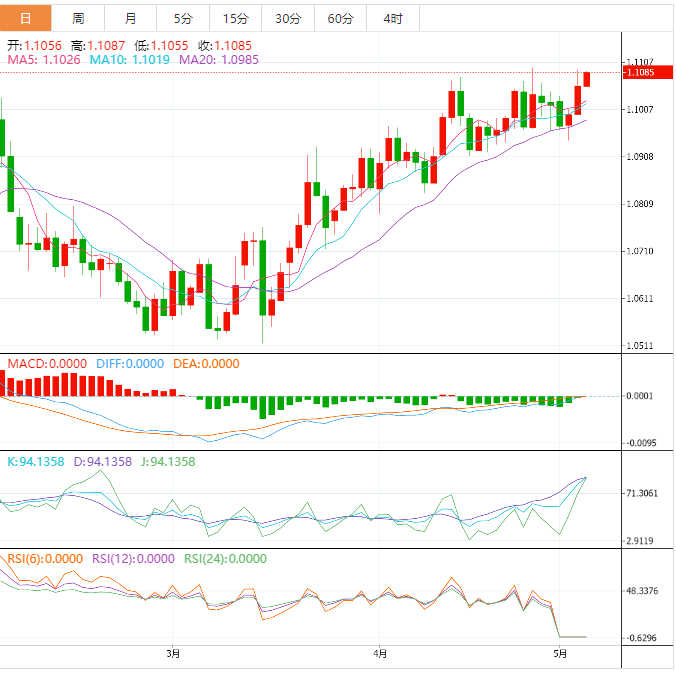The height and width of the screenshot is (673, 676).
Task: Click the red 1.1085 current price tag
Action: click(639, 72)
